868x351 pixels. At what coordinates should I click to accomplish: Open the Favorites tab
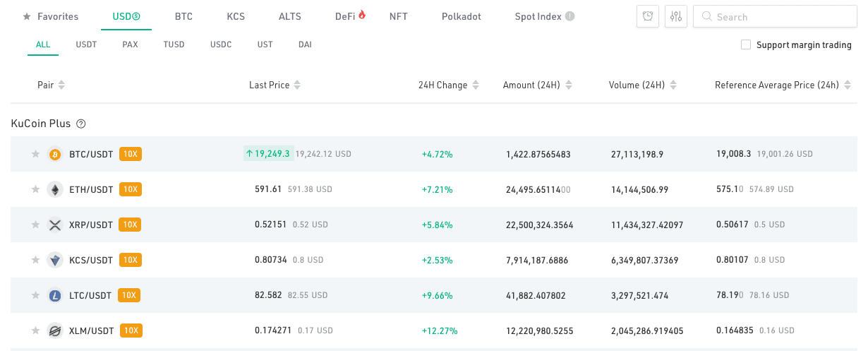tap(51, 16)
